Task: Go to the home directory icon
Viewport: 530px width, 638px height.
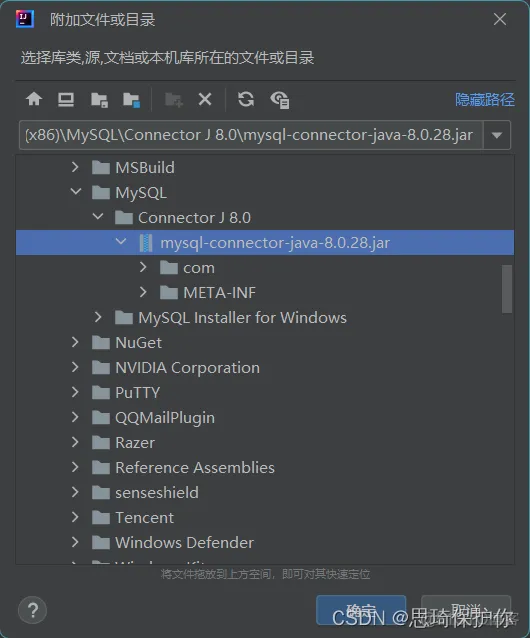Action: pyautogui.click(x=34, y=99)
